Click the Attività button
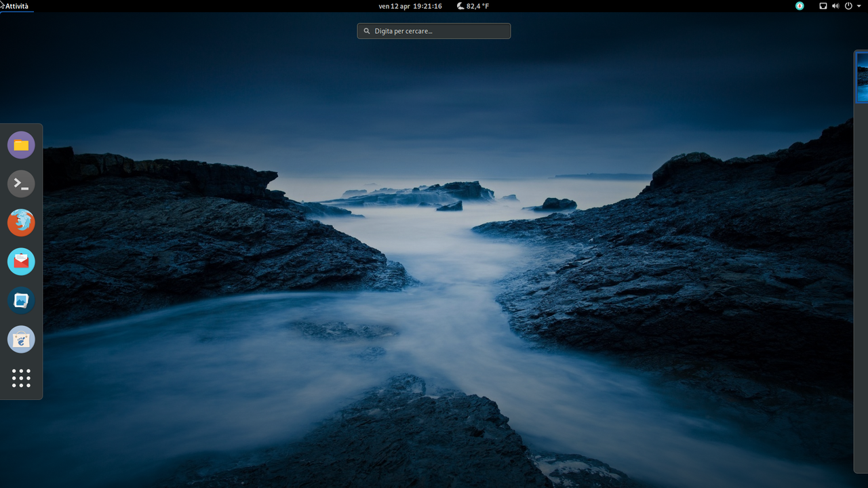 (17, 6)
